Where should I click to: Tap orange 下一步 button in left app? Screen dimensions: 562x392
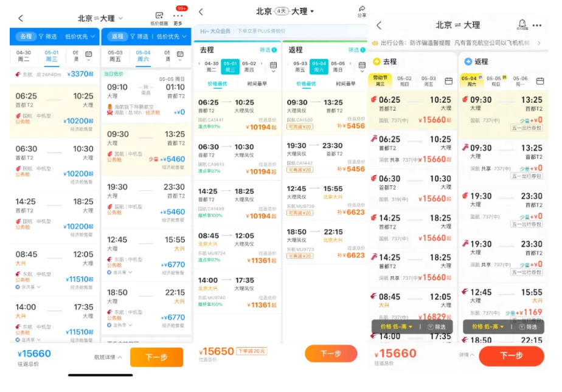click(156, 357)
